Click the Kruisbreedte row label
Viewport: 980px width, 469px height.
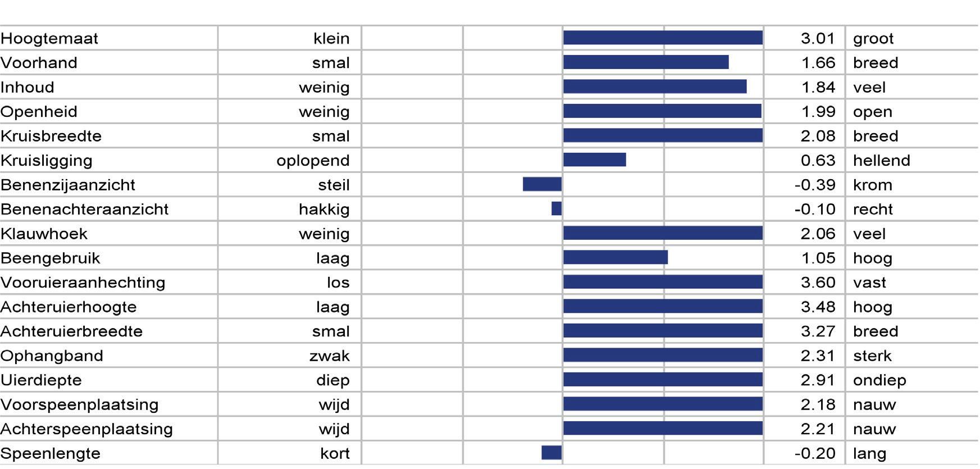[51, 136]
